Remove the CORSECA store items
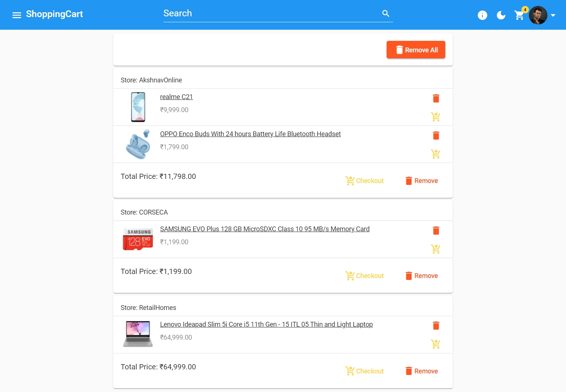Image resolution: width=566 pixels, height=392 pixels. [422, 276]
